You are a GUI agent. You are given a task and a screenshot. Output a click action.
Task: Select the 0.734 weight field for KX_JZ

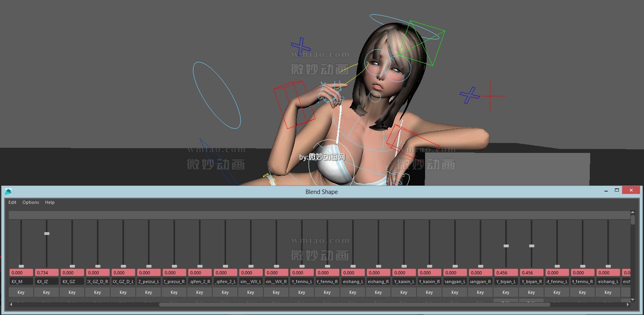[x=47, y=273]
